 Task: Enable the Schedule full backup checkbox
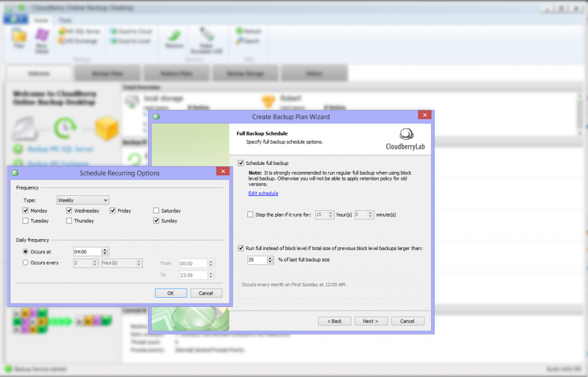242,163
